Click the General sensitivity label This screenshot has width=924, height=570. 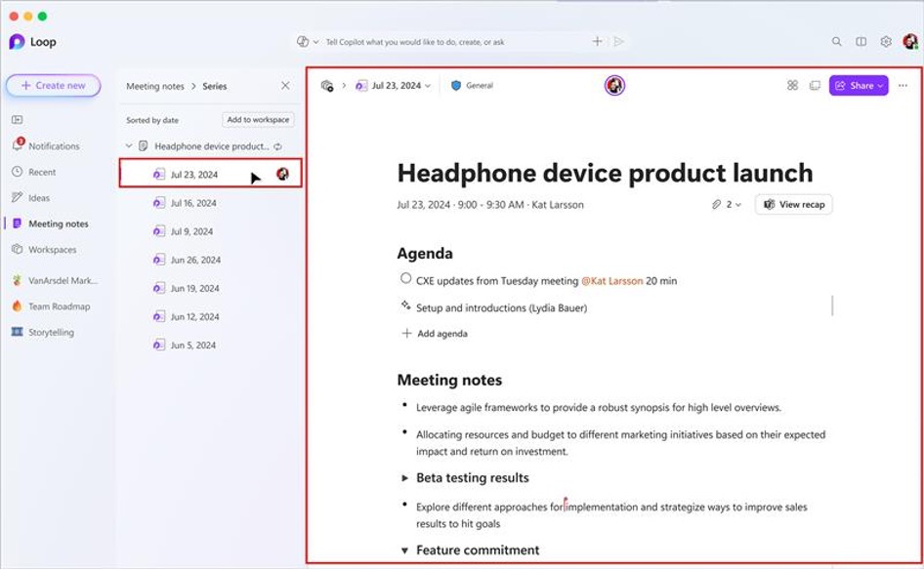pos(472,85)
